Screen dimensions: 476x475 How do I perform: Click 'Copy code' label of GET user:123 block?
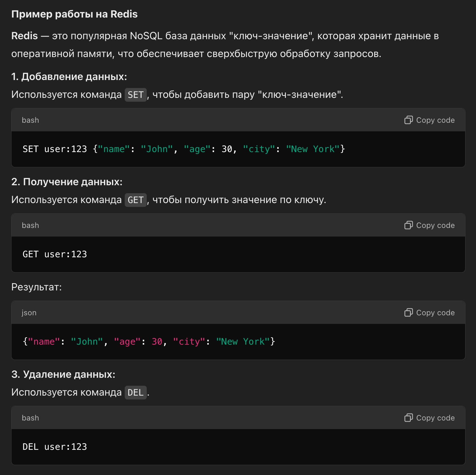click(x=435, y=225)
